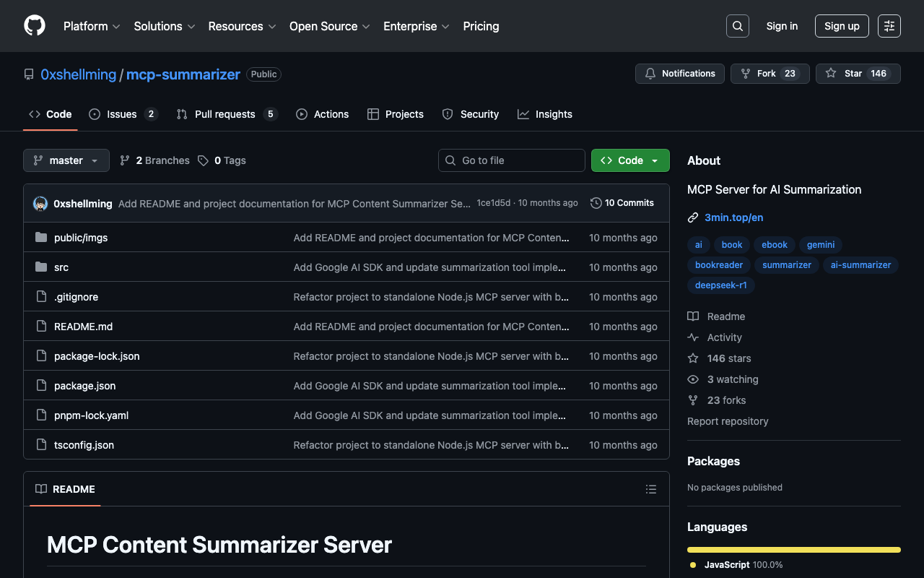This screenshot has width=924, height=578.
Task: Expand the Platform menu in header
Action: coord(92,26)
